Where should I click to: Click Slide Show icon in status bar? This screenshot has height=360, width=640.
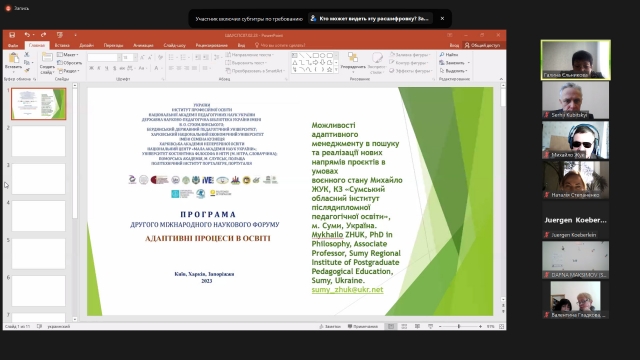click(x=430, y=326)
